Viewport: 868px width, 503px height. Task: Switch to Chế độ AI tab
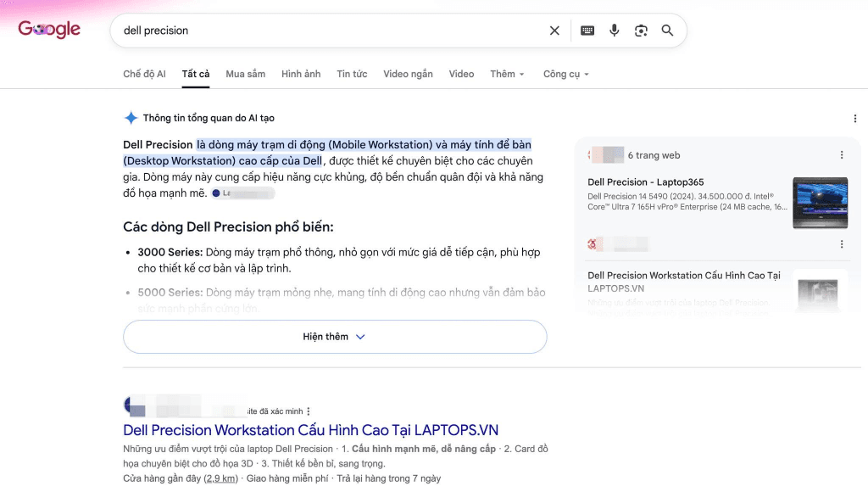coord(144,74)
